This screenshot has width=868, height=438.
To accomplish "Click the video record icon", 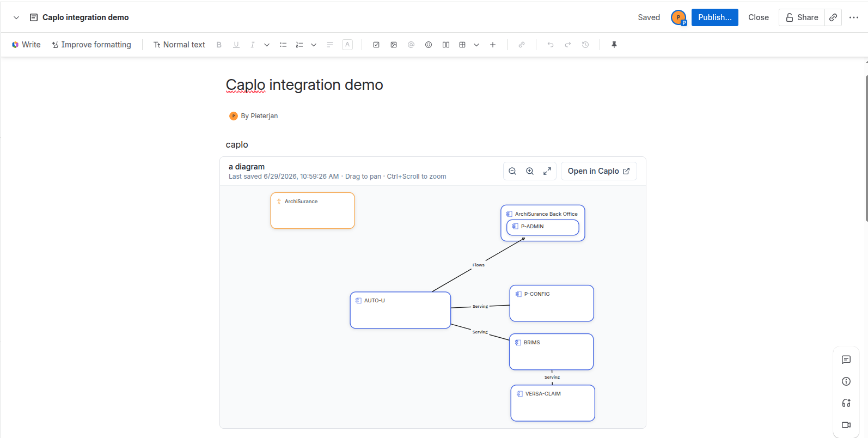I will click(x=846, y=425).
